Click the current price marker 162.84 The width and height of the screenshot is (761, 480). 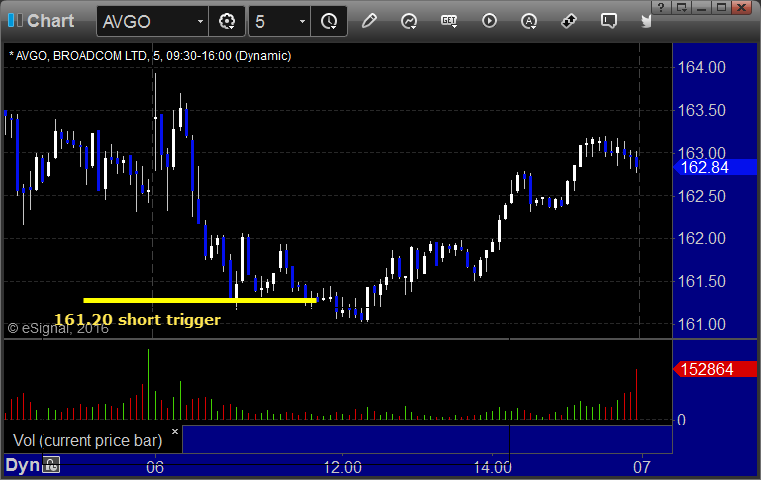pyautogui.click(x=714, y=167)
